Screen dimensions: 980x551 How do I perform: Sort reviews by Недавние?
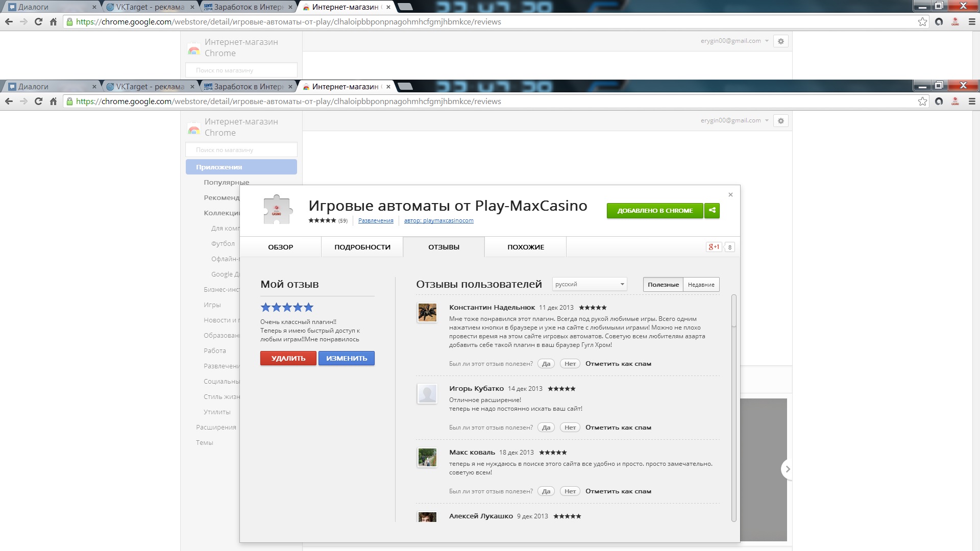tap(701, 285)
